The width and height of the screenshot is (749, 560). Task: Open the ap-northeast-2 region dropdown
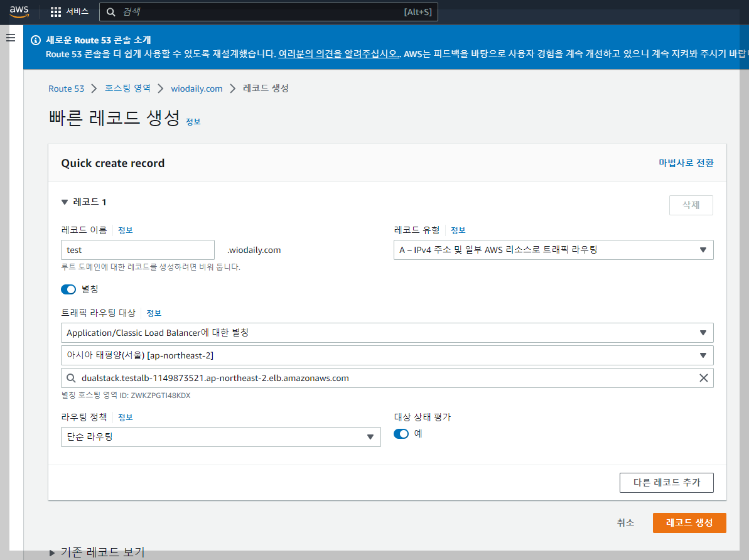387,355
